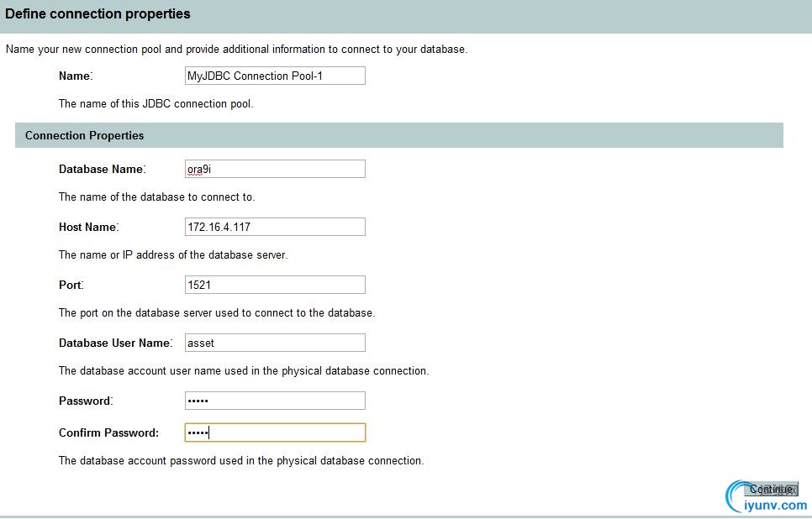Focus the Database Name text box
Screen dimensions: 812x519
coord(275,169)
